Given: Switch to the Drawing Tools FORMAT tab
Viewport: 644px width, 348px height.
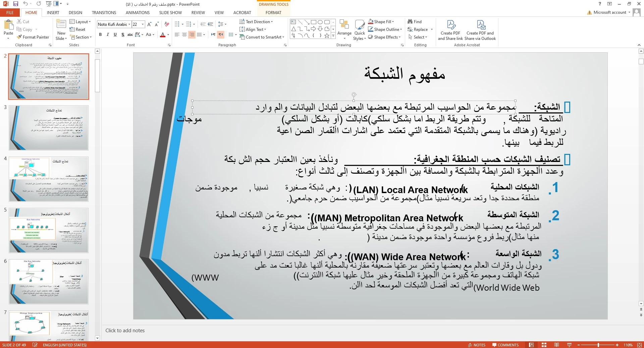Looking at the screenshot, I should click(273, 12).
